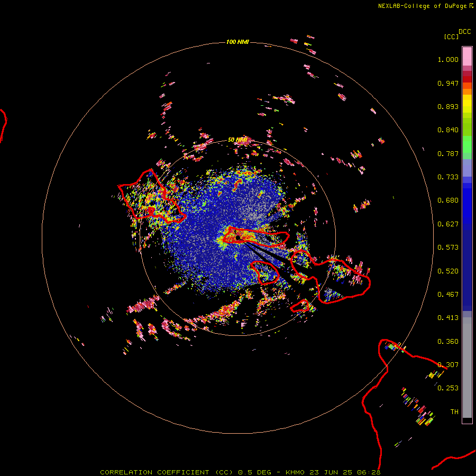Click the TH threshold label
476x476 pixels.
tap(454, 412)
